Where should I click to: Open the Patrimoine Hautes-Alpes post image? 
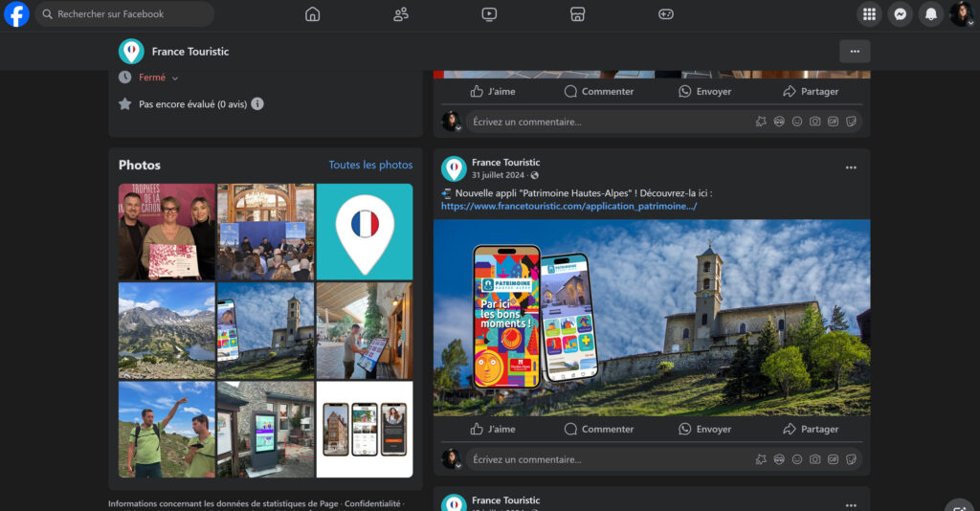click(652, 318)
